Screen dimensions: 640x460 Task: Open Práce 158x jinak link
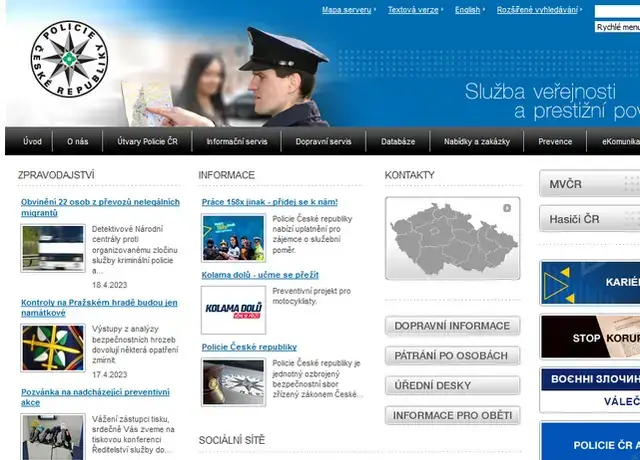[269, 202]
